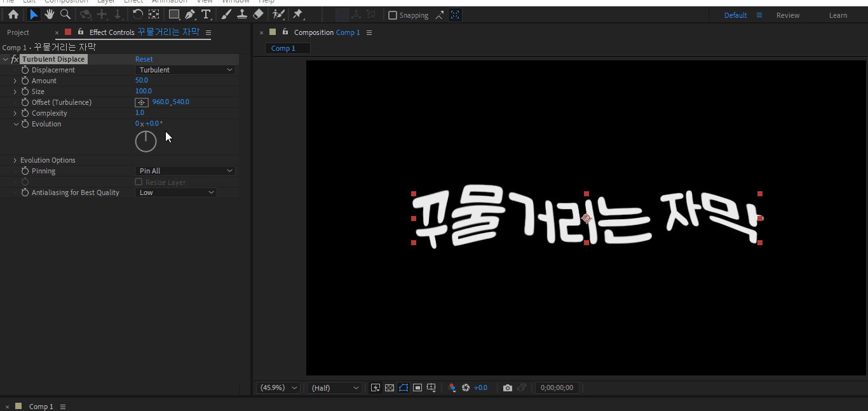The image size is (868, 411).
Task: Click the blue snapping bounds icon
Action: click(455, 15)
